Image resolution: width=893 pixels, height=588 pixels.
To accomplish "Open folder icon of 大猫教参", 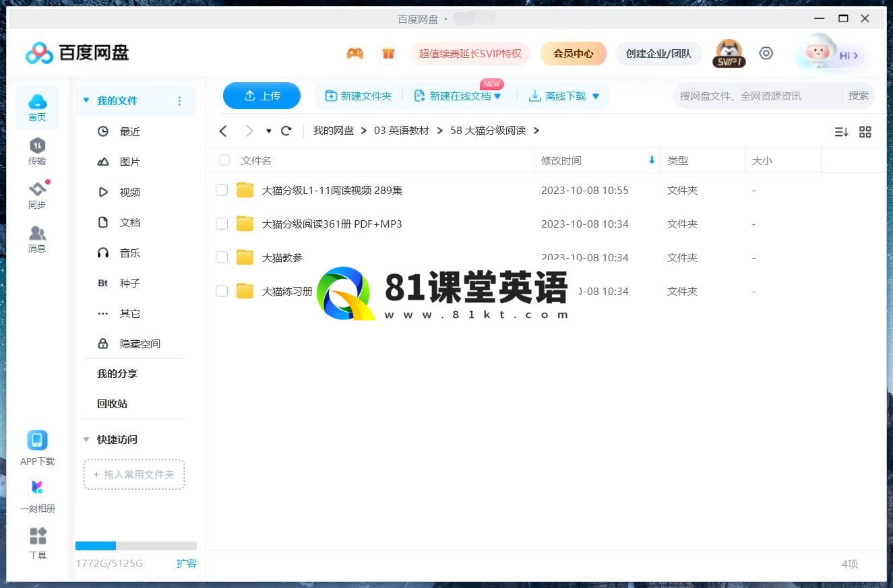I will pyautogui.click(x=245, y=257).
